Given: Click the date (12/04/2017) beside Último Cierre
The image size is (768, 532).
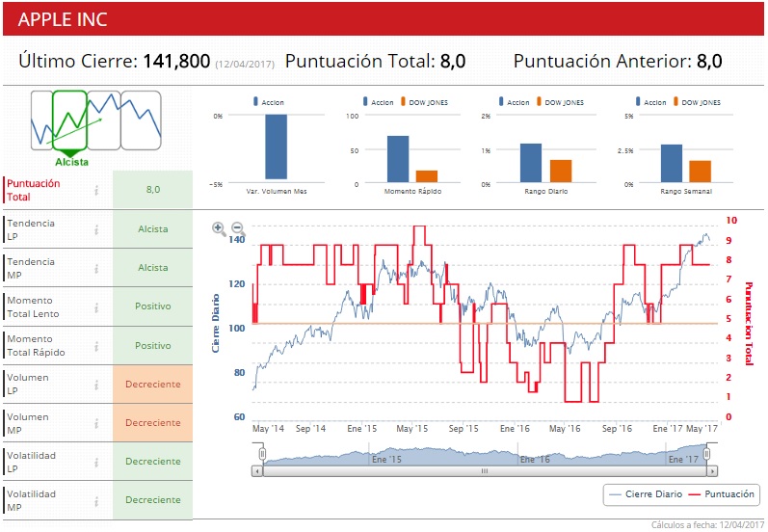Looking at the screenshot, I should point(245,65).
